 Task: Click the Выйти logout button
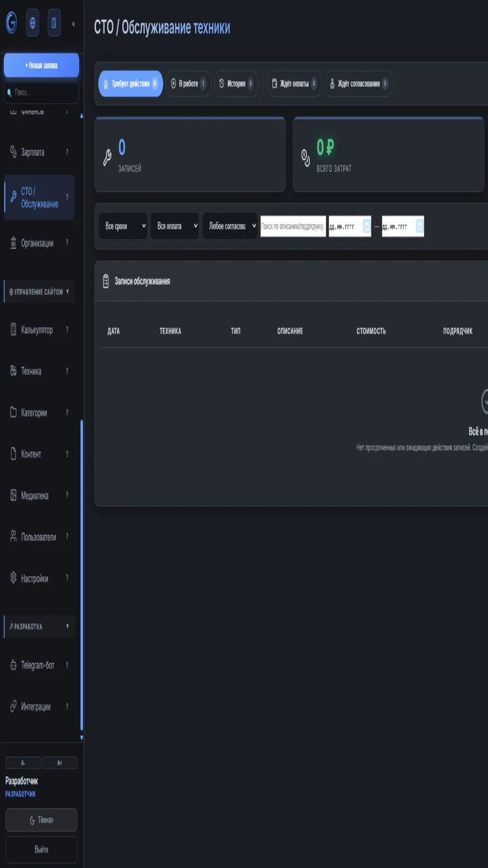coord(41,850)
